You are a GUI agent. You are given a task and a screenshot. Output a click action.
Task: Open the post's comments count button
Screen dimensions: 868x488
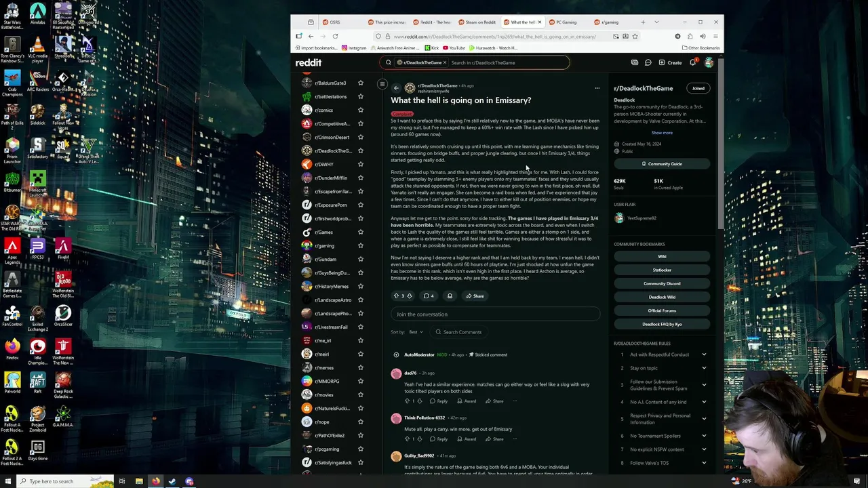coord(429,296)
